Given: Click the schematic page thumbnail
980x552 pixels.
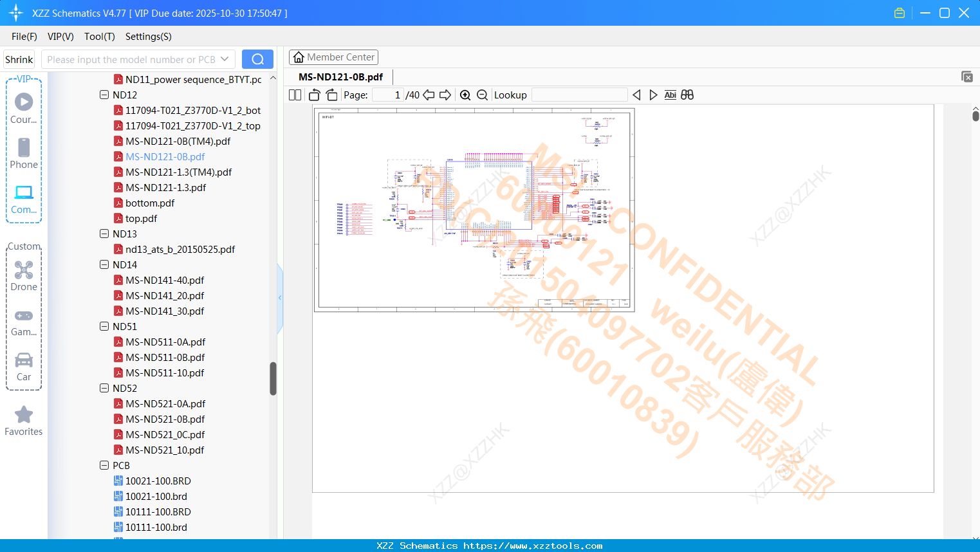Looking at the screenshot, I should tap(474, 210).
